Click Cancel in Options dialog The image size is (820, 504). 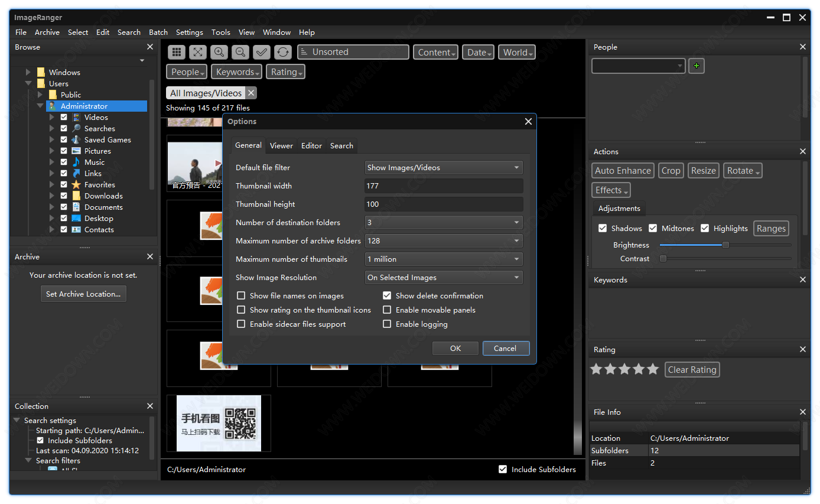(506, 349)
